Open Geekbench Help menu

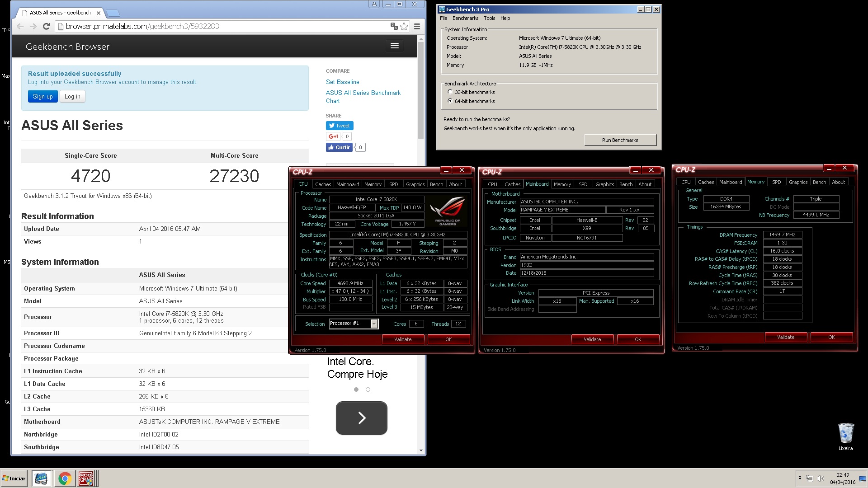click(x=505, y=18)
